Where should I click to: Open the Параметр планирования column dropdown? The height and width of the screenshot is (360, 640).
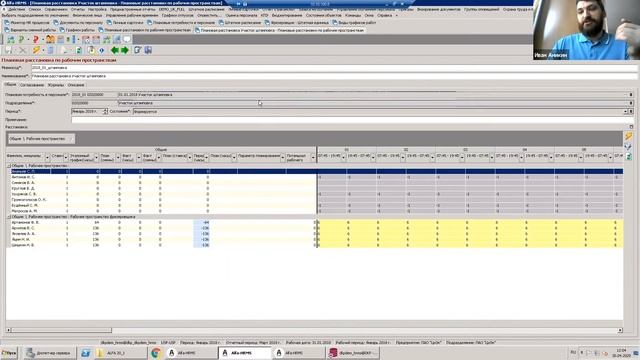point(282,157)
